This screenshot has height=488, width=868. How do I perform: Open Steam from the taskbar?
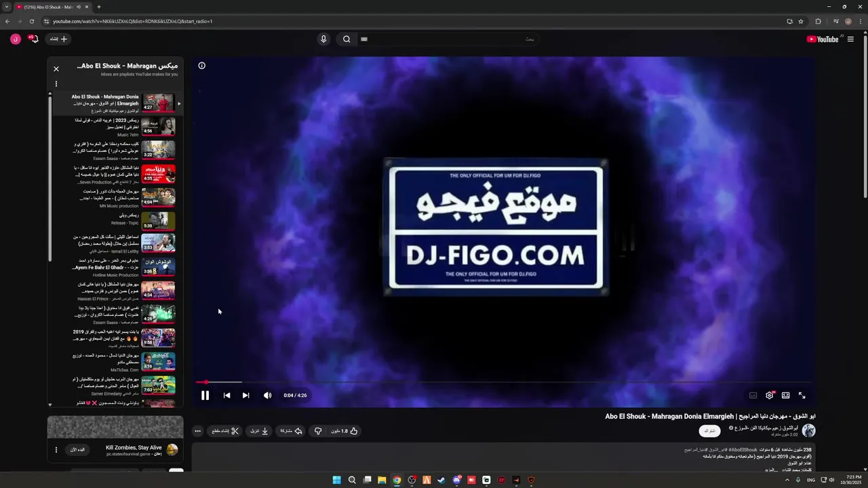(441, 480)
